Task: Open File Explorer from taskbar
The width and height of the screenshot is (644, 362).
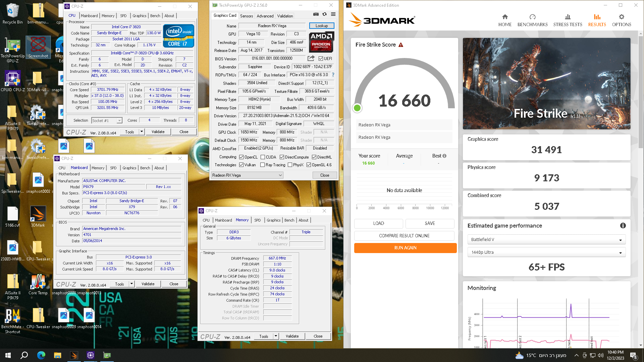Action: tap(58, 355)
